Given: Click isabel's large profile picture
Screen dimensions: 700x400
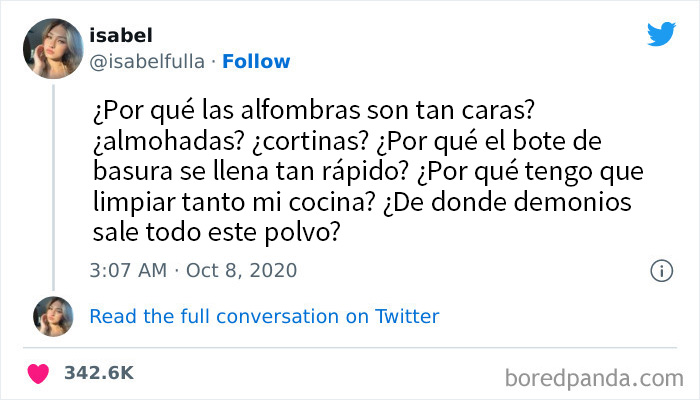Looking at the screenshot, I should coord(56,47).
